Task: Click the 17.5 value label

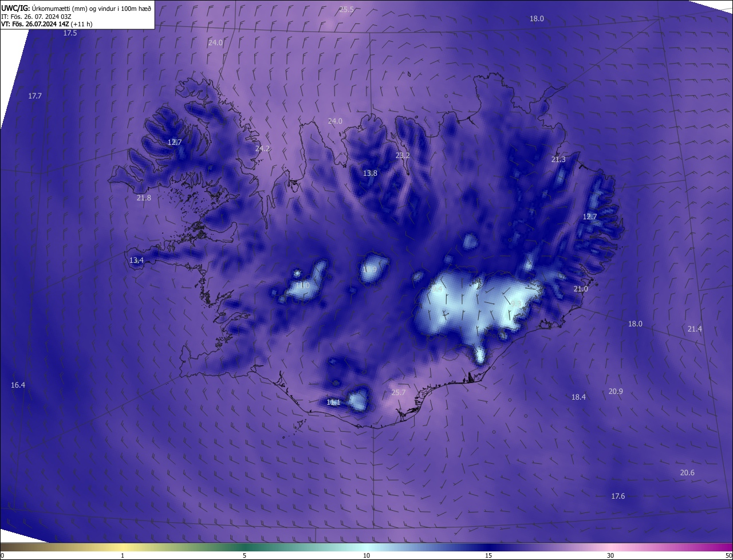Action: click(x=70, y=33)
